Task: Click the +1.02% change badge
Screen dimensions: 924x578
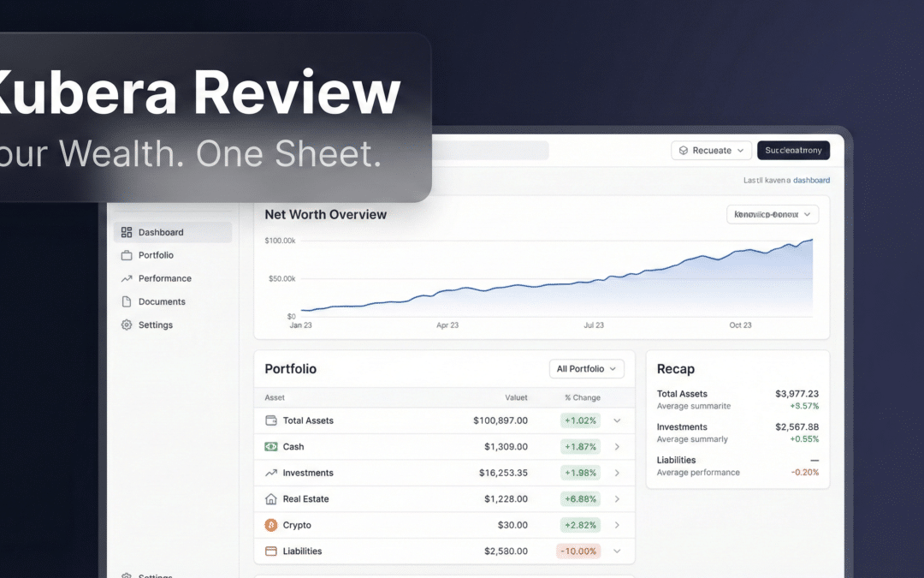Action: [x=580, y=420]
